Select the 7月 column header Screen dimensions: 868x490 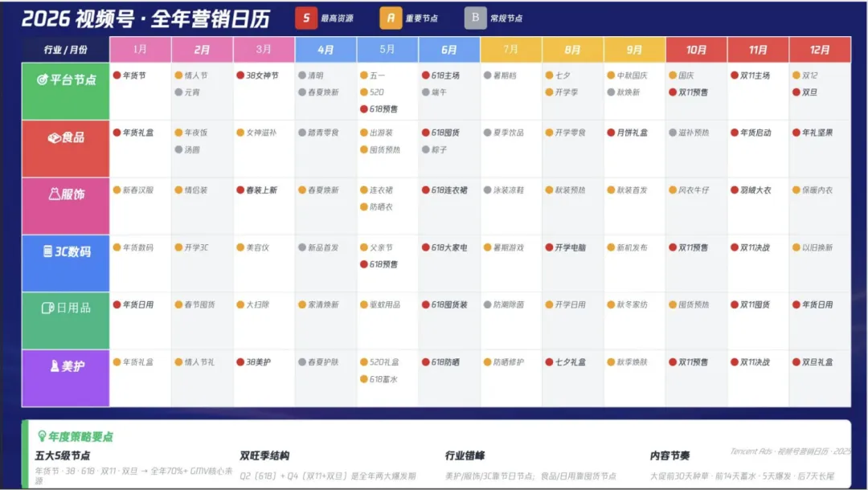pyautogui.click(x=511, y=49)
